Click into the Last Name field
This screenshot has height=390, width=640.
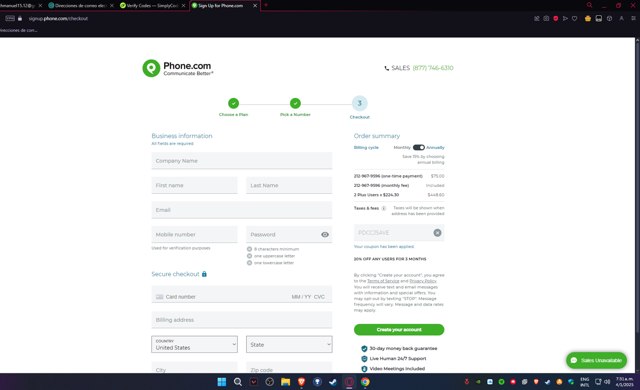coord(289,185)
